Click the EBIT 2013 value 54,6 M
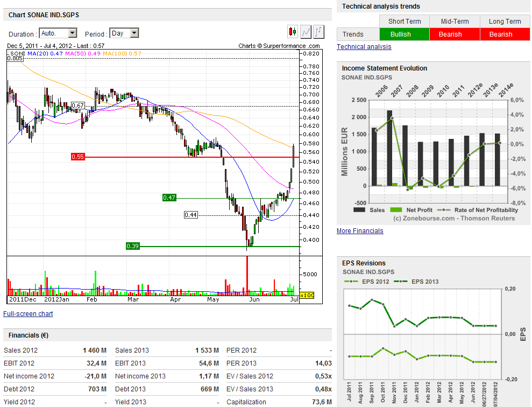Image resolution: width=532 pixels, height=407 pixels. (209, 363)
